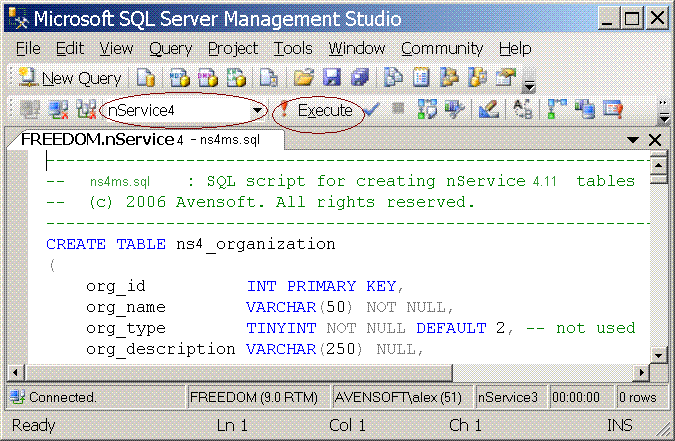Image resolution: width=675 pixels, height=441 pixels.
Task: Open the View menu
Action: (116, 48)
